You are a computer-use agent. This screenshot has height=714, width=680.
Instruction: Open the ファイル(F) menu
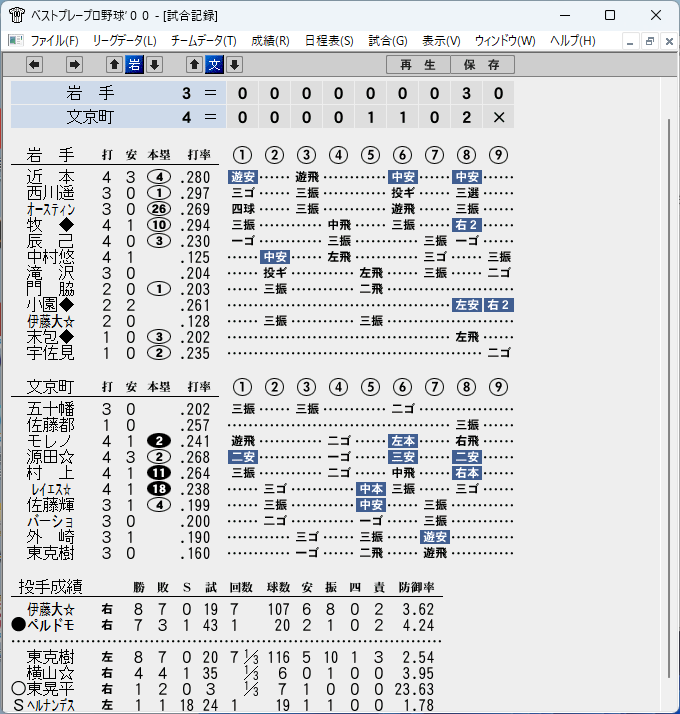tap(55, 41)
